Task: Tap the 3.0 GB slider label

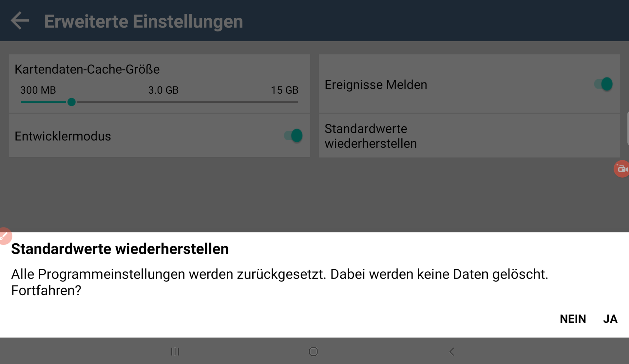Action: point(163,90)
